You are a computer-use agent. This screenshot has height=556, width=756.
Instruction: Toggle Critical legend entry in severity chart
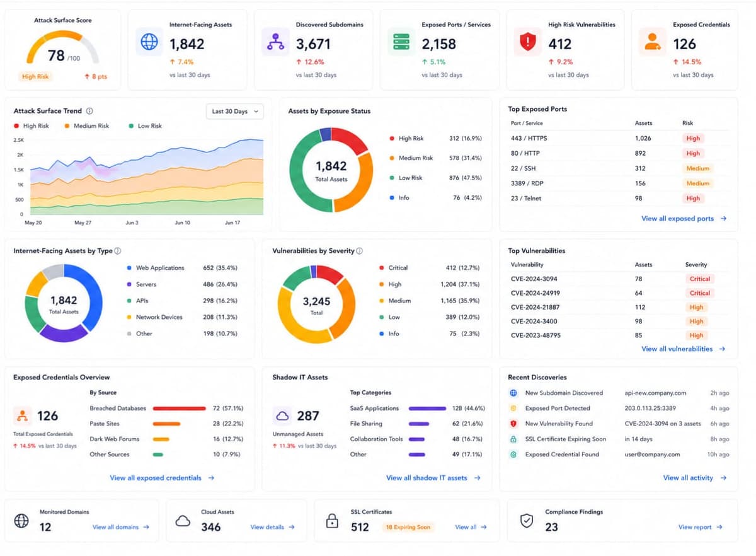[x=393, y=268]
